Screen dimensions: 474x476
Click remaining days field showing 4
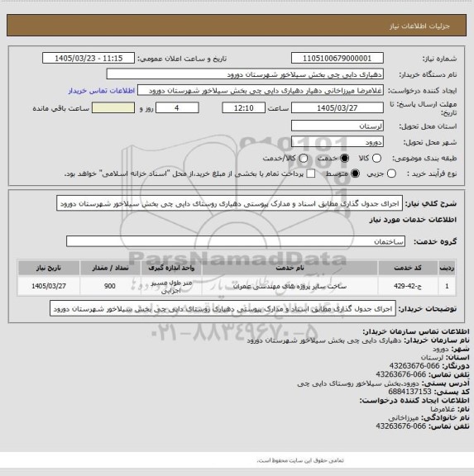click(177, 107)
